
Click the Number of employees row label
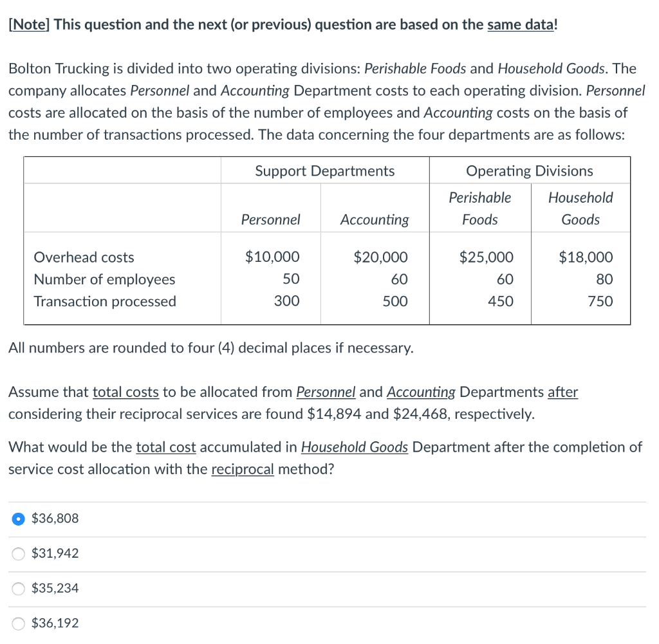pyautogui.click(x=104, y=279)
